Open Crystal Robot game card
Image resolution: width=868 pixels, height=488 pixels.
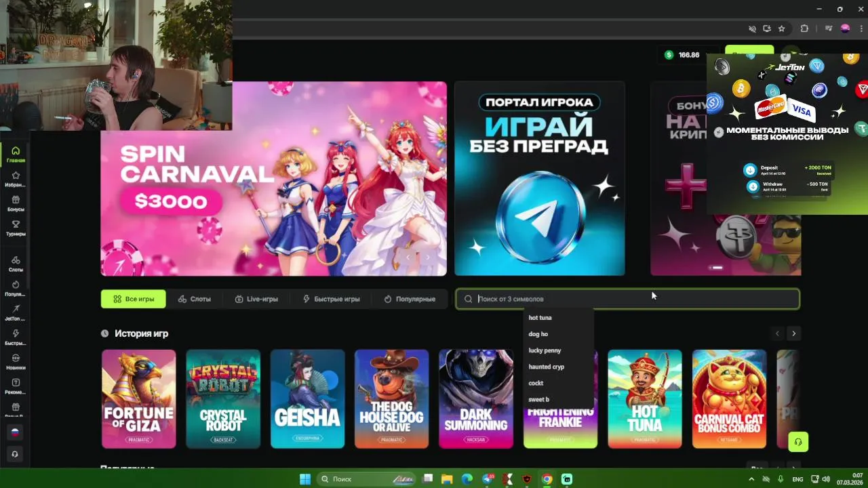[223, 399]
